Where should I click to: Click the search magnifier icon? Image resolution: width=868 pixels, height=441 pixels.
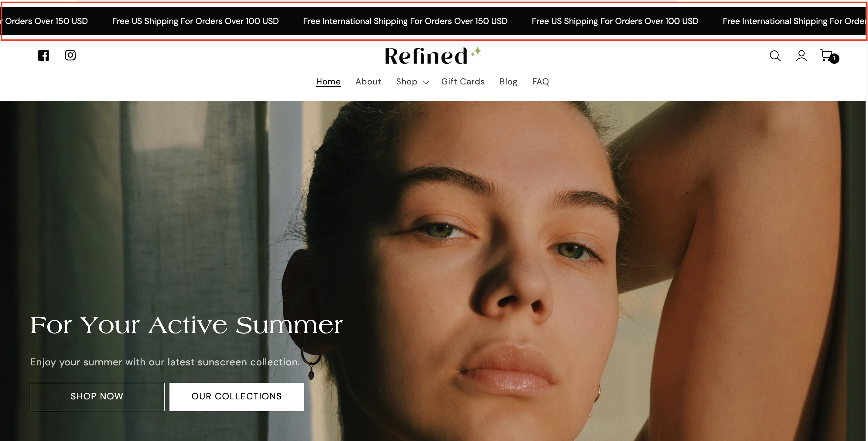coord(775,56)
